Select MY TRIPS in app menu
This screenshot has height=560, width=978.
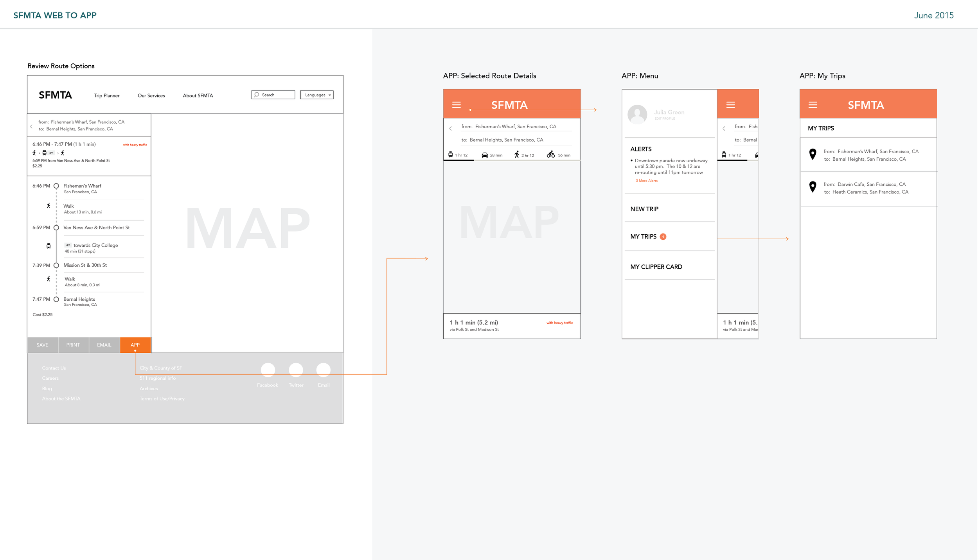point(644,237)
